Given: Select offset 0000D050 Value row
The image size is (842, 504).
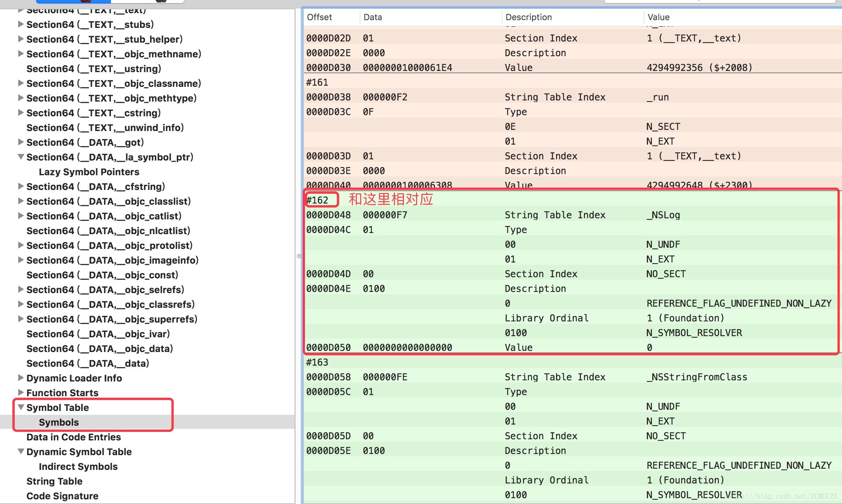Looking at the screenshot, I should (573, 347).
